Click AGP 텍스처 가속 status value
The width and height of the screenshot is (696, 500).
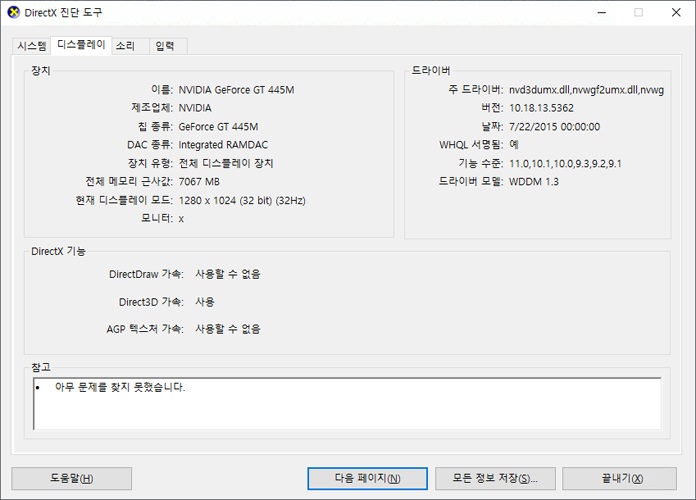tap(228, 329)
